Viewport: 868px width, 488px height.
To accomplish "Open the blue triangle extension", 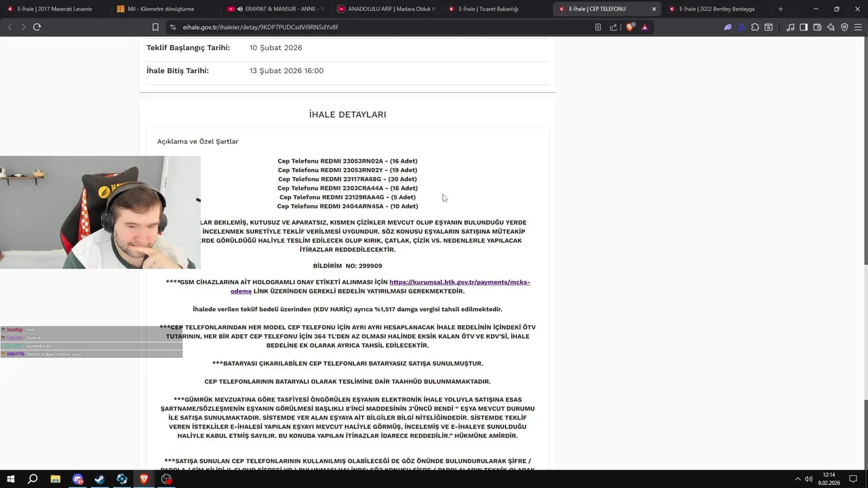I will tap(741, 27).
